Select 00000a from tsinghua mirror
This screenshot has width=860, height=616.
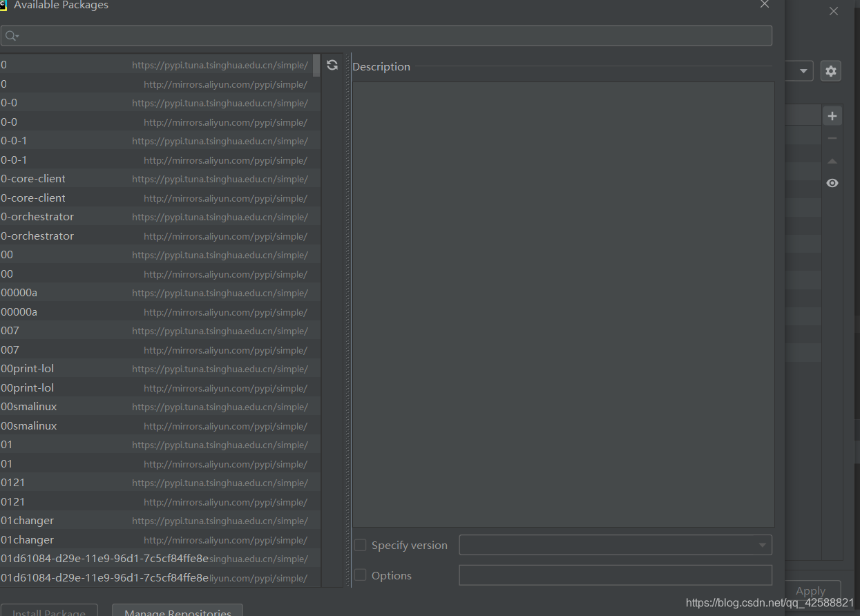(156, 293)
